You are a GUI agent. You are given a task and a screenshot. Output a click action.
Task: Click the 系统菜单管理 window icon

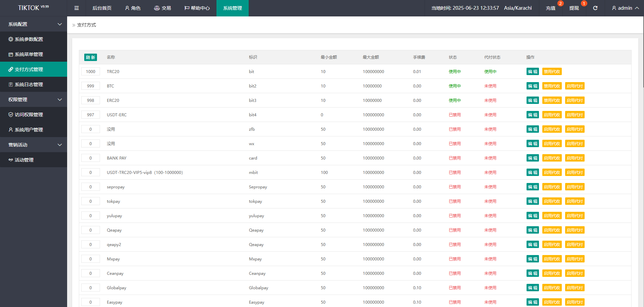point(11,54)
